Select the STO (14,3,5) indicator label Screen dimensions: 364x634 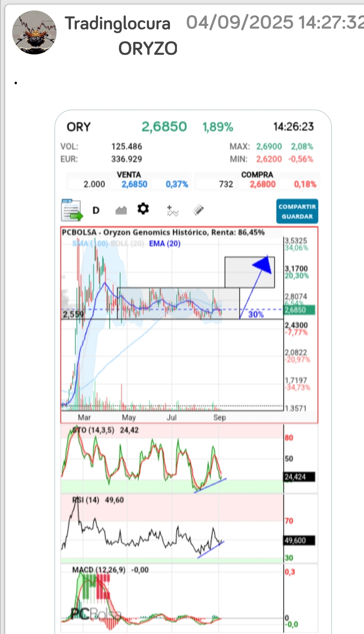pyautogui.click(x=93, y=430)
